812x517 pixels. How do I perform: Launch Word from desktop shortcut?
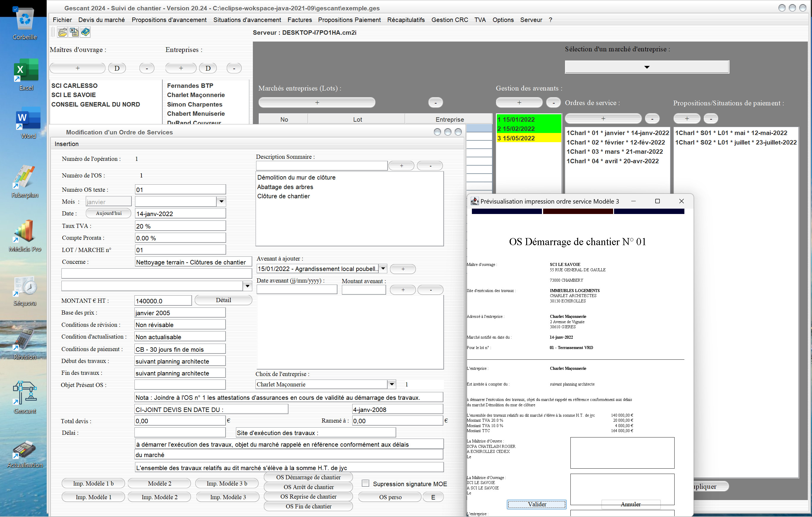(28, 123)
